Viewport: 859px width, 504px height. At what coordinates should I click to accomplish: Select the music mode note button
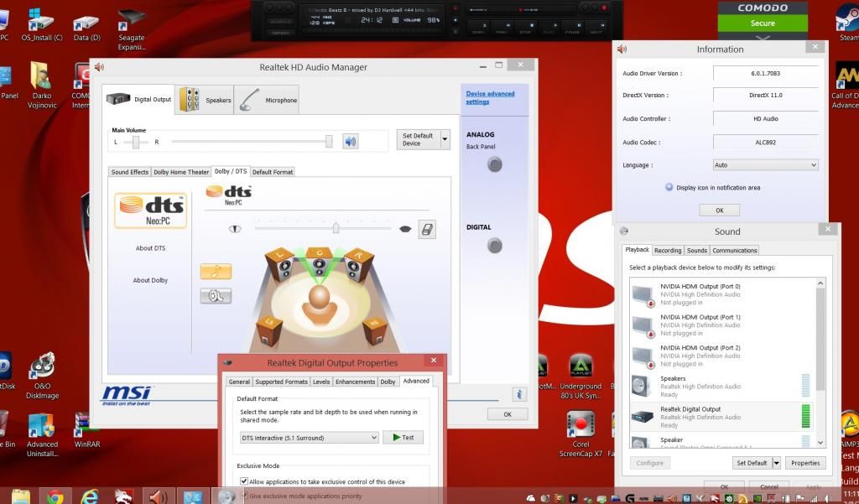click(216, 272)
